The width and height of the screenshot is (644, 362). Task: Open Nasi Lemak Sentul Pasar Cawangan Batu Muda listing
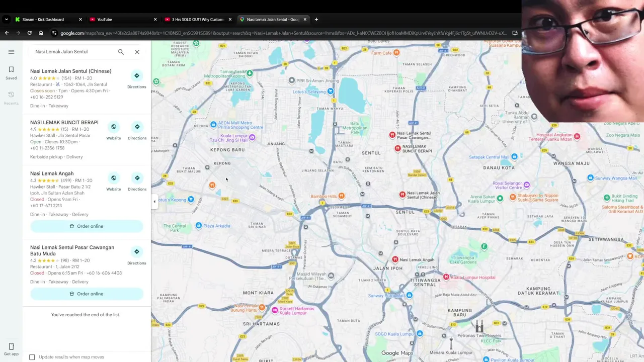pos(72,250)
